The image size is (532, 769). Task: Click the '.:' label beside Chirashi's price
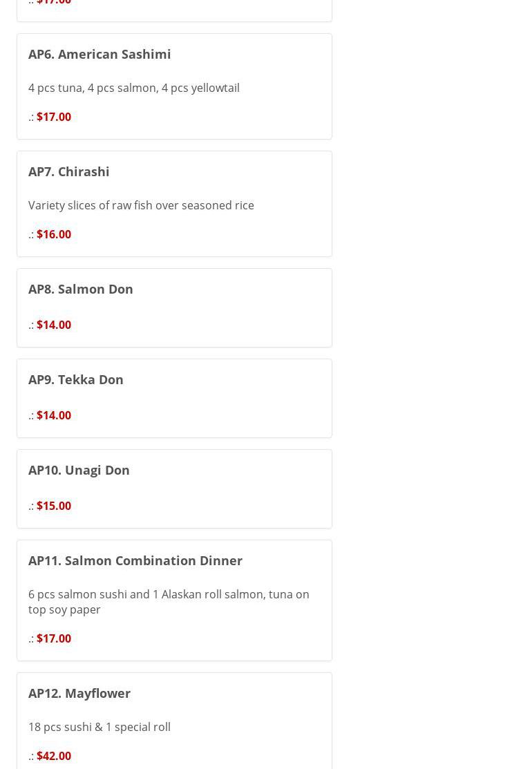[x=31, y=234]
